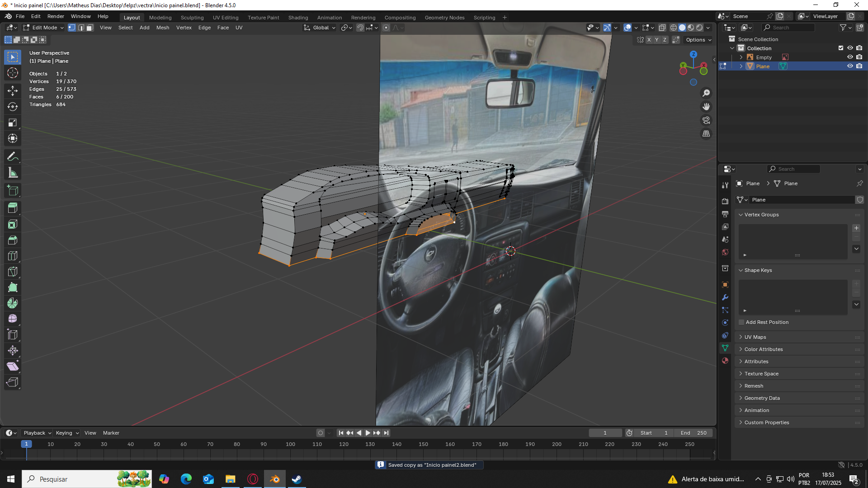Choose the Bevel tool
This screenshot has width=868, height=488.
pyautogui.click(x=13, y=240)
